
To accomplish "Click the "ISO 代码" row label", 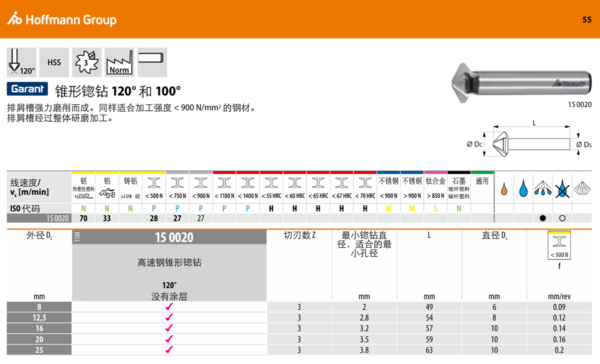I will (25, 208).
